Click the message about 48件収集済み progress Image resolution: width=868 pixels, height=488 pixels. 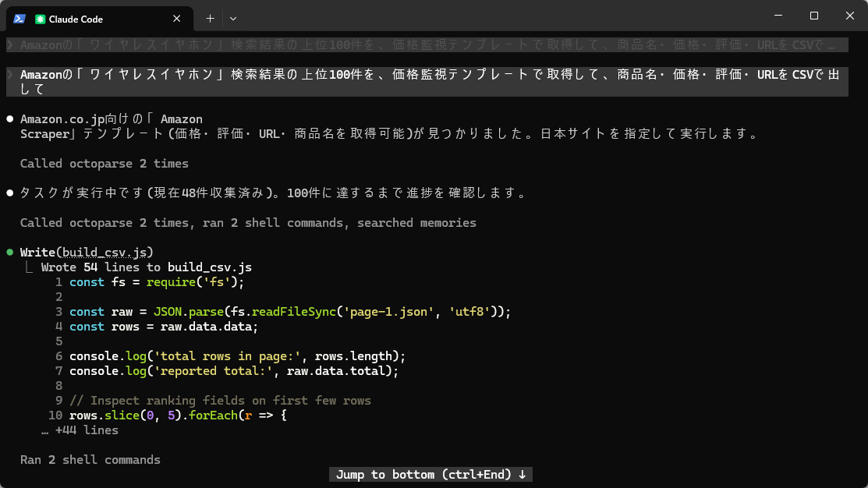pos(272,193)
